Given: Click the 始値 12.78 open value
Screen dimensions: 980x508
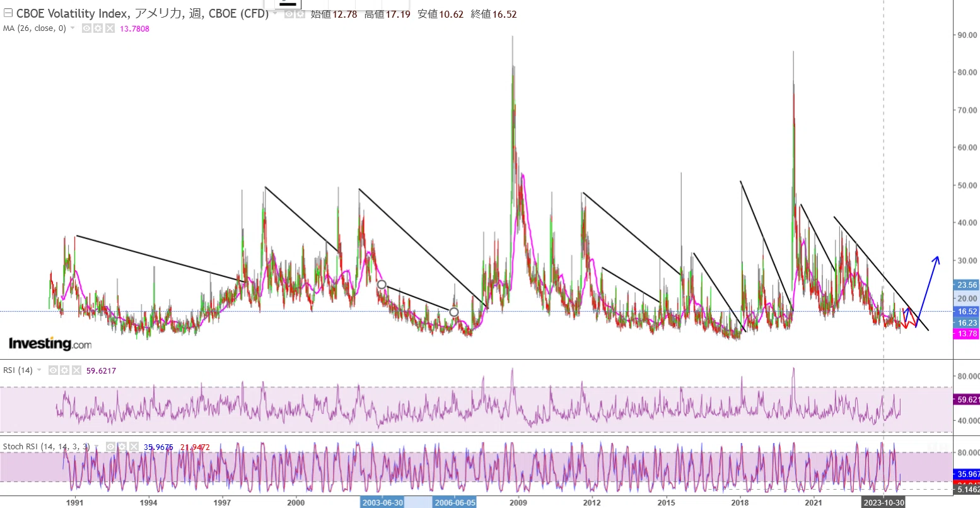Looking at the screenshot, I should tap(334, 14).
